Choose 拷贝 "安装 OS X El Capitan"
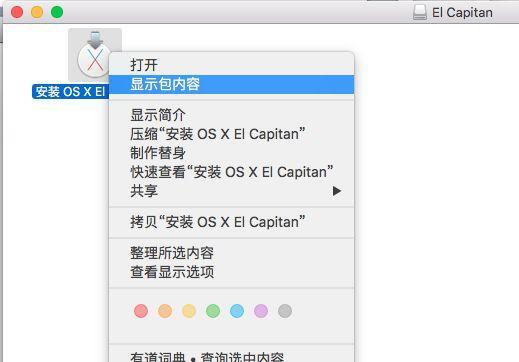The image size is (519, 362). pyautogui.click(x=231, y=222)
